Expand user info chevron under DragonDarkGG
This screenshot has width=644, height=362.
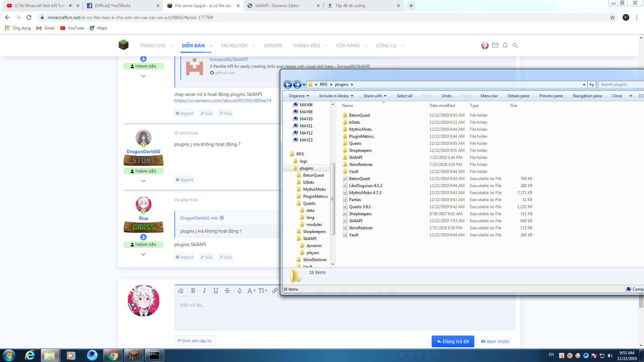tap(143, 181)
